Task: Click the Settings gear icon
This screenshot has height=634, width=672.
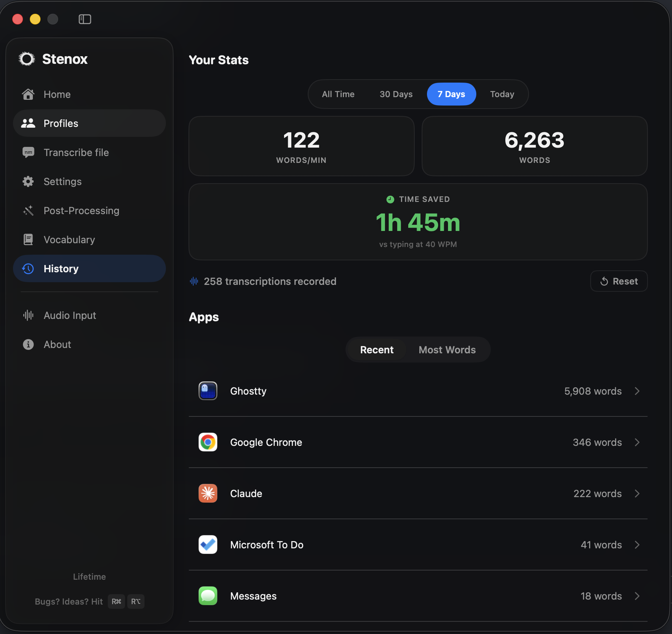Action: [x=28, y=182]
